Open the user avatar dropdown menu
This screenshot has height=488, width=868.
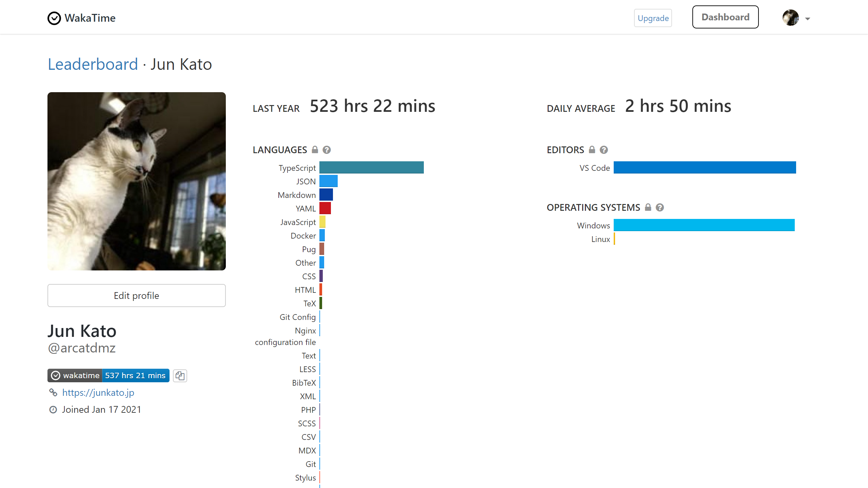790,18
